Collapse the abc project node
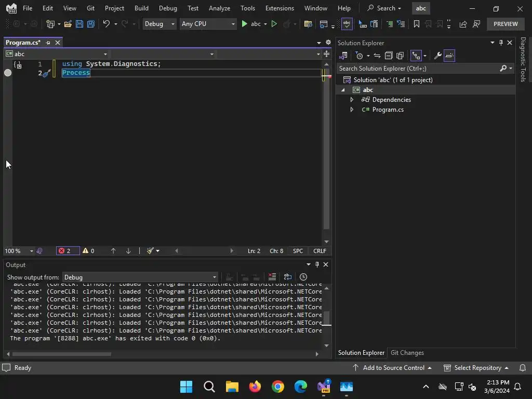532x399 pixels. pyautogui.click(x=343, y=90)
